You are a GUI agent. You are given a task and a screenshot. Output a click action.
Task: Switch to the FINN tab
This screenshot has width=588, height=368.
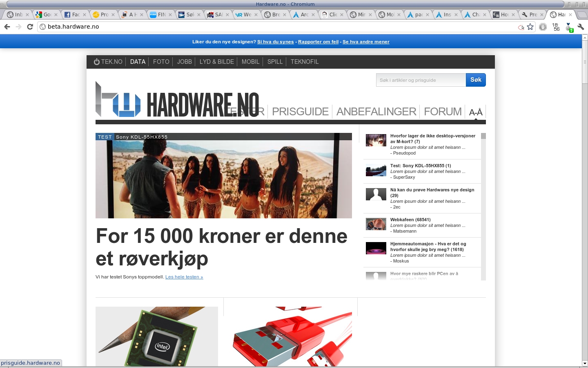[158, 15]
